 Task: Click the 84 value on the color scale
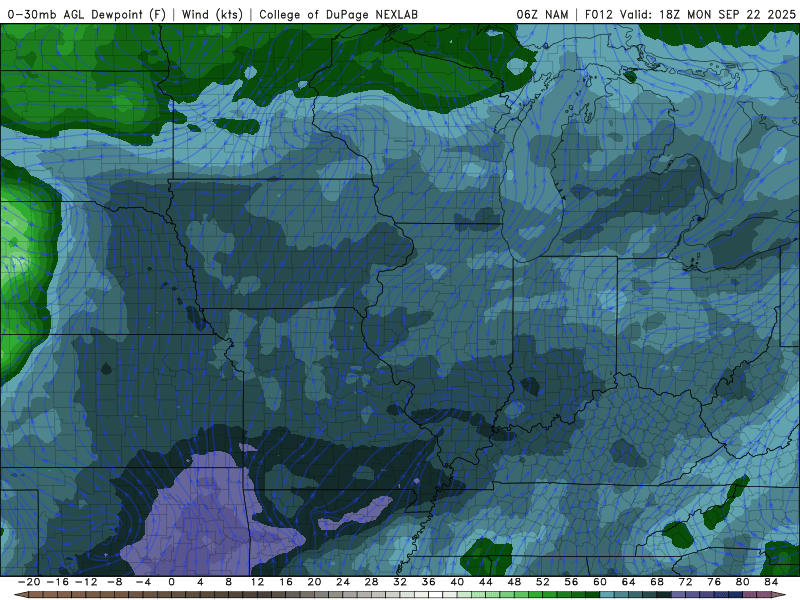tap(771, 582)
